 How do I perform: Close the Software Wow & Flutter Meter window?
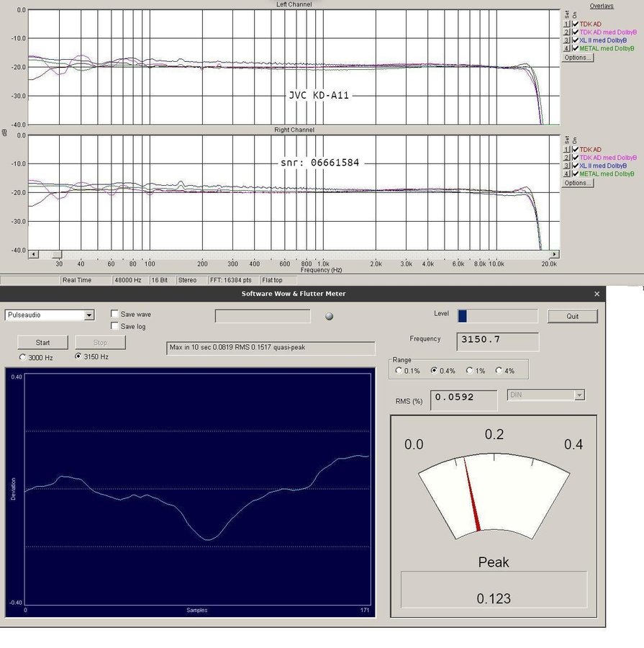click(597, 294)
